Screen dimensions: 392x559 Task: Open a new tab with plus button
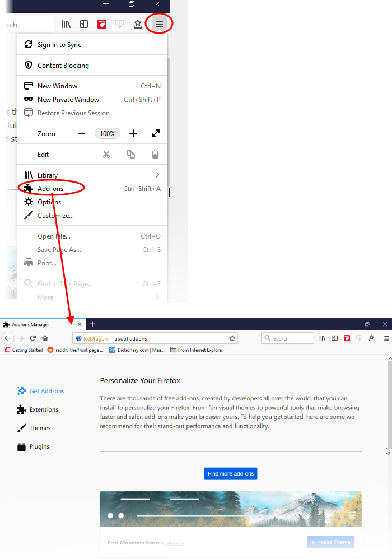pos(92,324)
